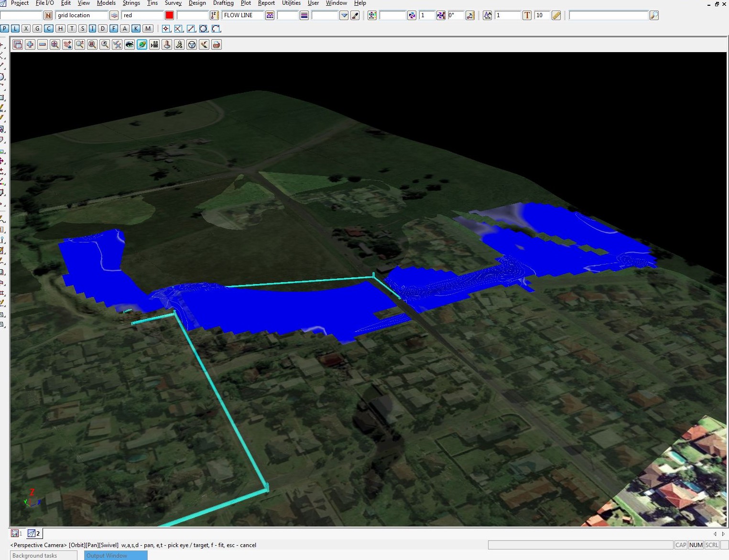Switch to view tab 2
Image resolution: width=729 pixels, height=560 pixels.
[34, 533]
